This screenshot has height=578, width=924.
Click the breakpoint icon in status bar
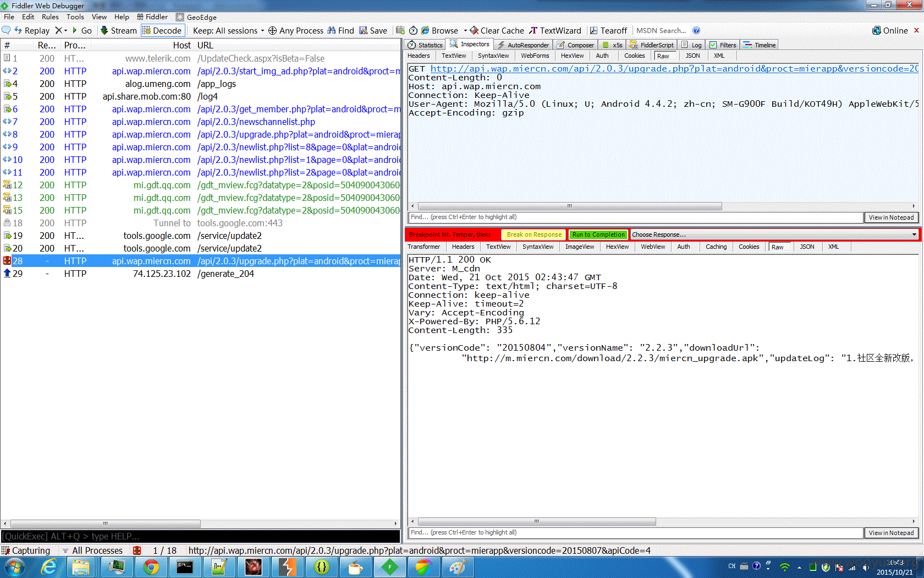[x=137, y=550]
